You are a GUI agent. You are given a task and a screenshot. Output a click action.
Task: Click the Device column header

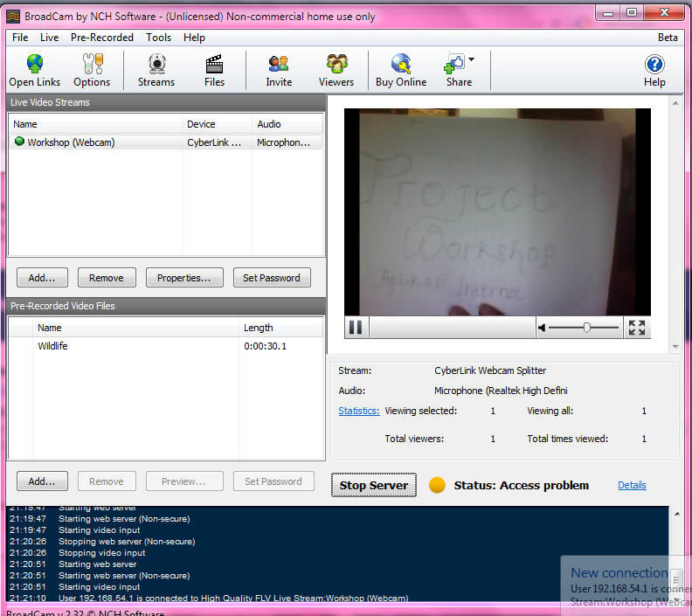[217, 124]
